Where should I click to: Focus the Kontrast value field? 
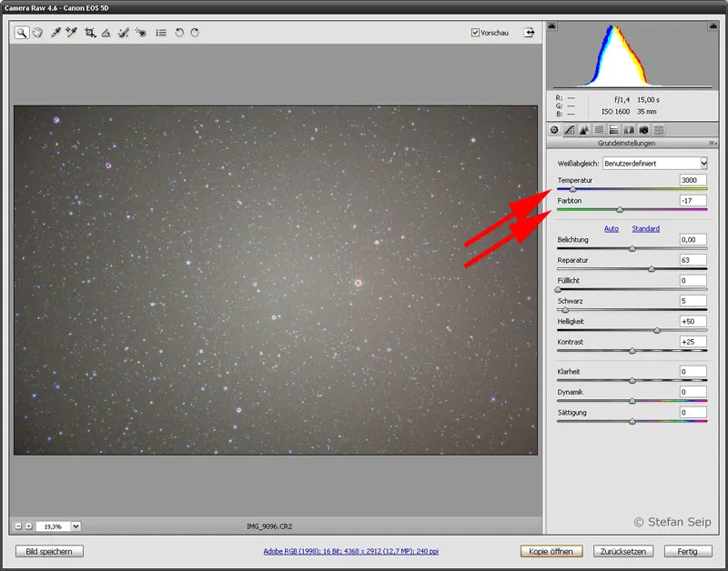tap(693, 341)
